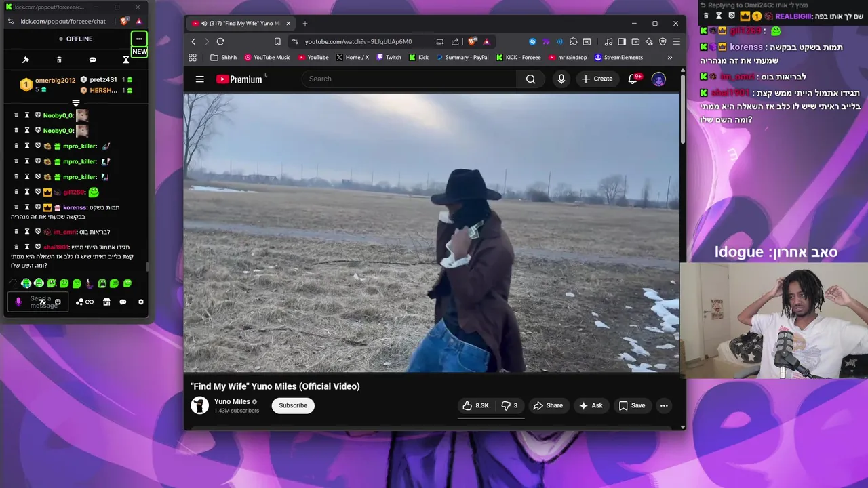The height and width of the screenshot is (488, 868).
Task: Click Brave Shields icon in Kick popout window
Action: pyautogui.click(x=124, y=21)
